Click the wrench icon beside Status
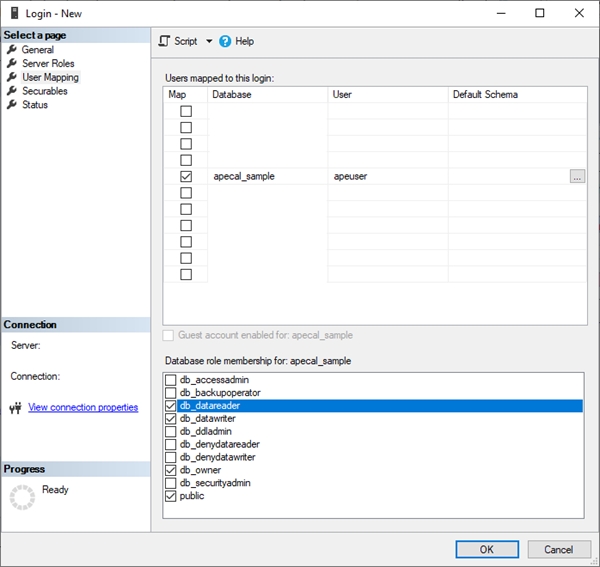 [12, 105]
